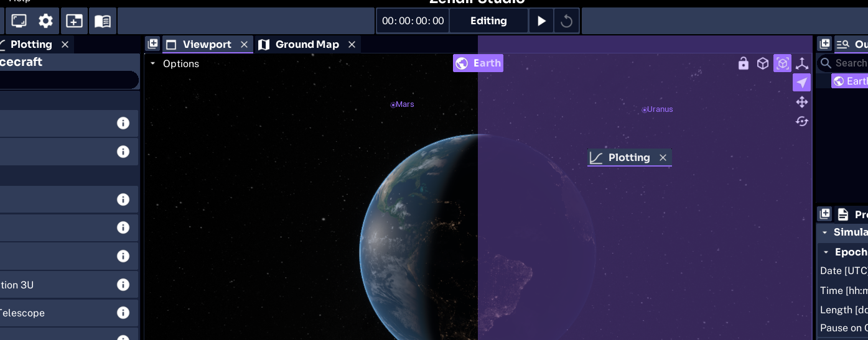Screen dimensions: 868x340
Task: Toggle the highlighted focus-object cube icon
Action: 783,63
